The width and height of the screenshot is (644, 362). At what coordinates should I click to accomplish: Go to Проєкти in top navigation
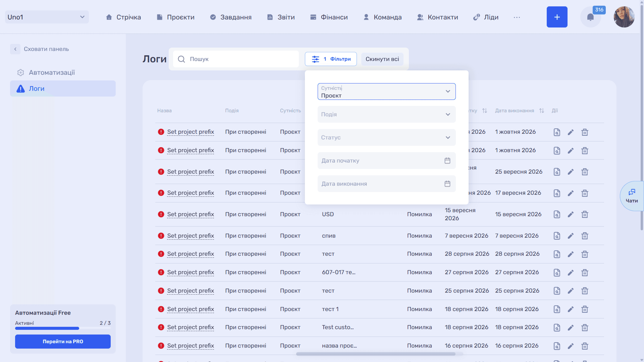pos(175,17)
